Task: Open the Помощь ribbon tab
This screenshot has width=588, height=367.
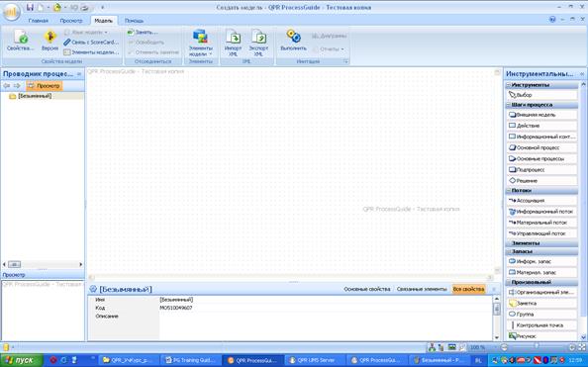Action: coord(134,21)
